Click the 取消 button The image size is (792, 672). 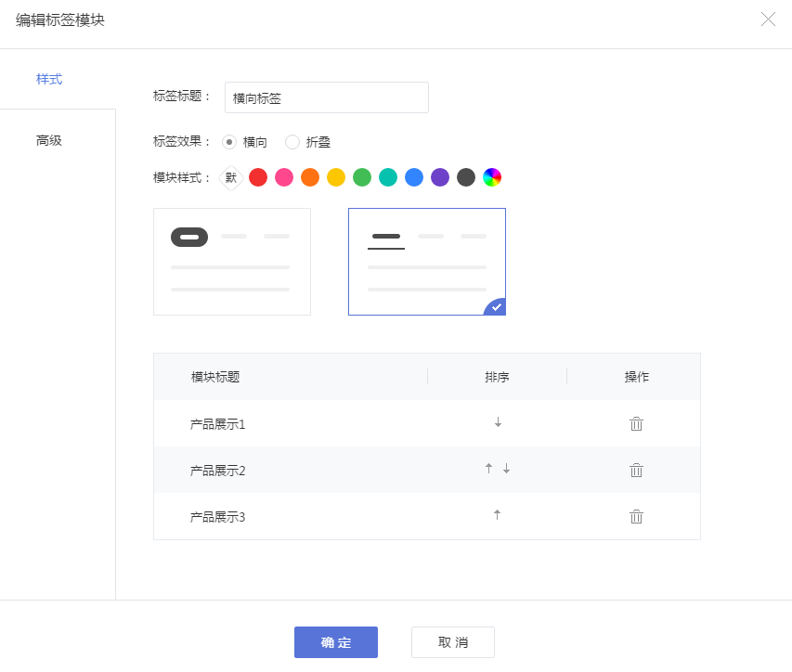[453, 642]
